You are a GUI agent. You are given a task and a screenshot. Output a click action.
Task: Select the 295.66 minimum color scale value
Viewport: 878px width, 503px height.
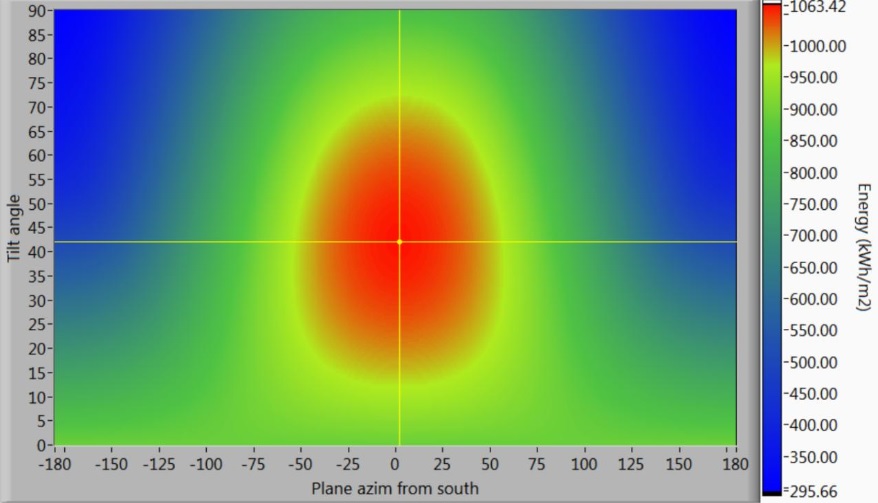814,492
